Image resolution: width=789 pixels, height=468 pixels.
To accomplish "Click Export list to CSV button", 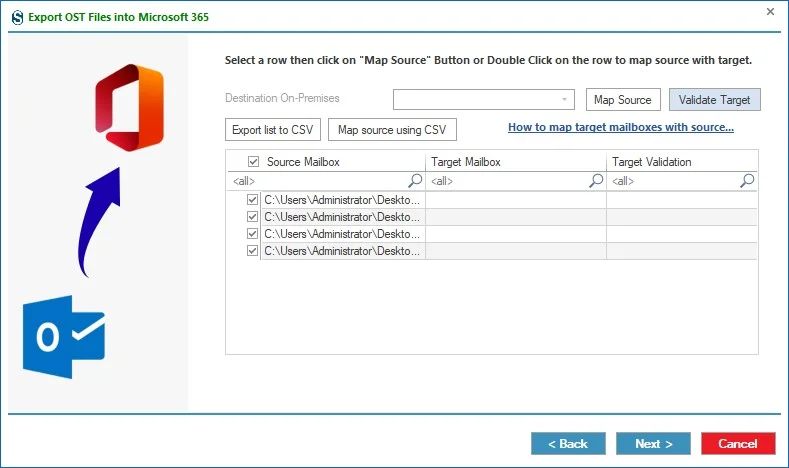I will pos(273,130).
